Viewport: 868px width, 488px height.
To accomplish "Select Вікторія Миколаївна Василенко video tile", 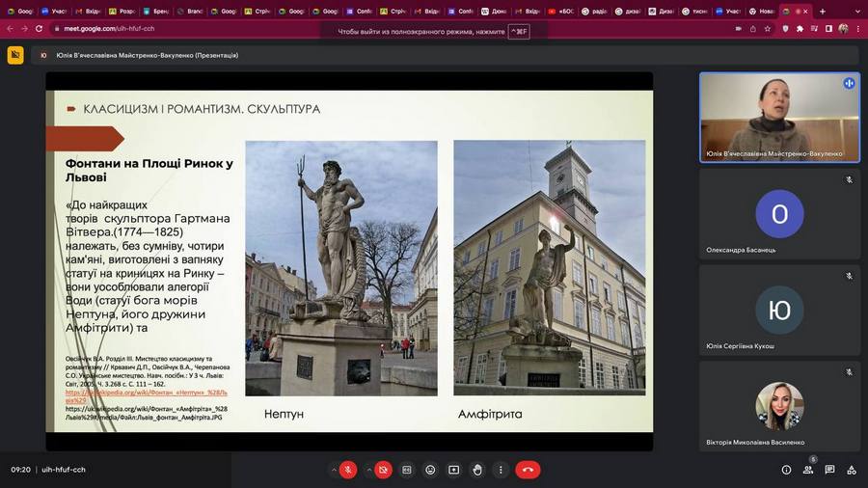I will pyautogui.click(x=779, y=405).
